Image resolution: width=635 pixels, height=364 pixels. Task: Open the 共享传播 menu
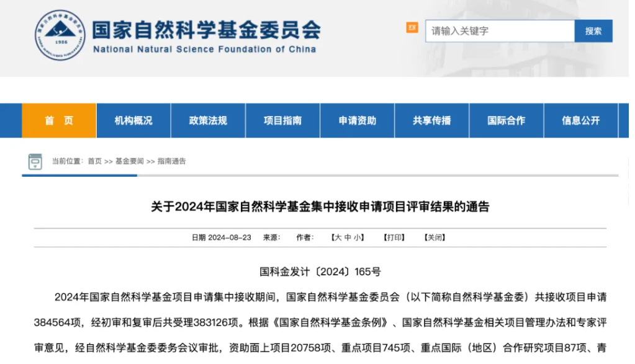[431, 120]
